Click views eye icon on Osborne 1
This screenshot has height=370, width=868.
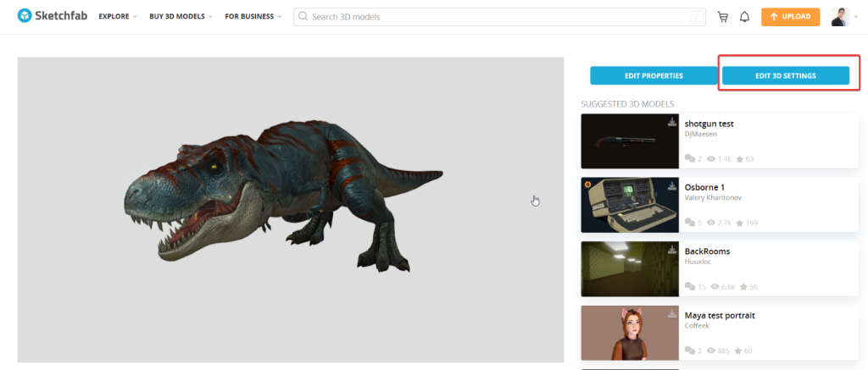(x=711, y=223)
